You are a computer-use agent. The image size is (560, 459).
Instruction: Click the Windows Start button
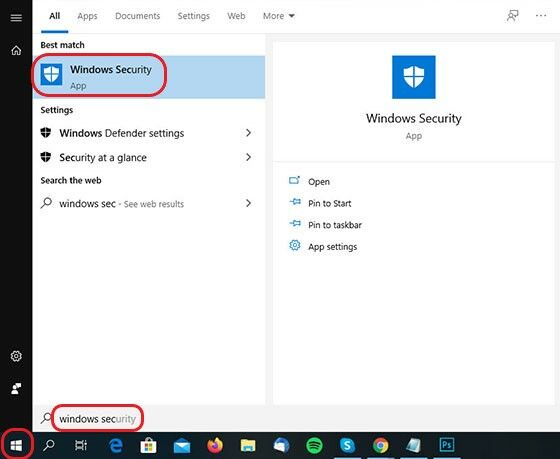(16, 445)
